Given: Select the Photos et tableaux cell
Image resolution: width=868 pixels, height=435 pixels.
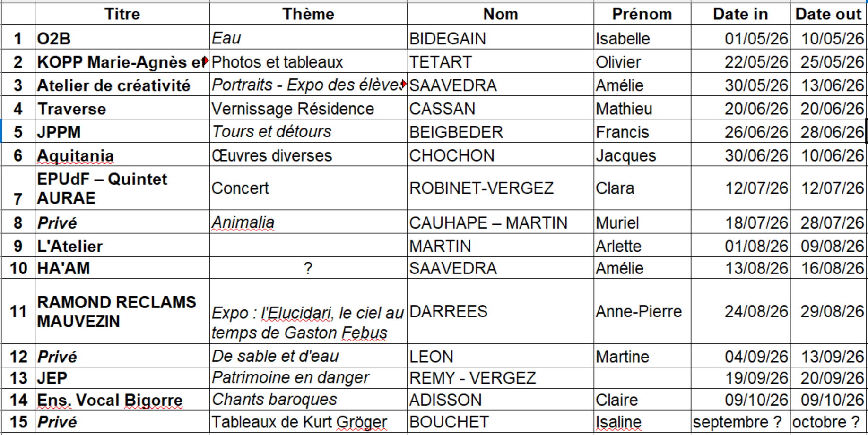Looking at the screenshot, I should pyautogui.click(x=308, y=62).
